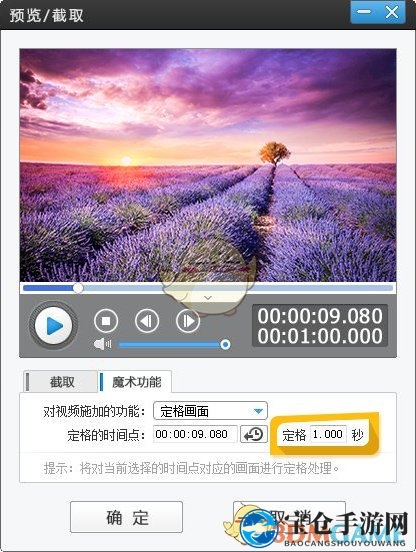Click the seek bar playhead handle

coord(78,288)
